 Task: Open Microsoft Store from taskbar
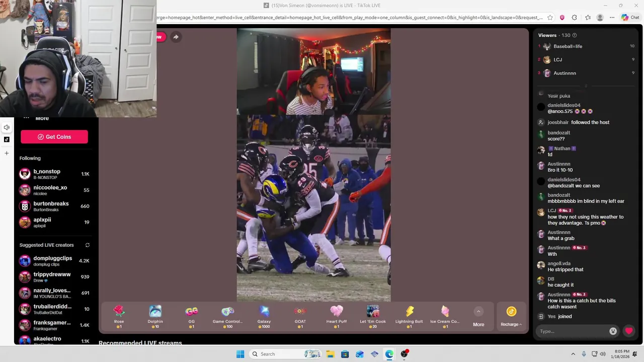click(x=345, y=354)
